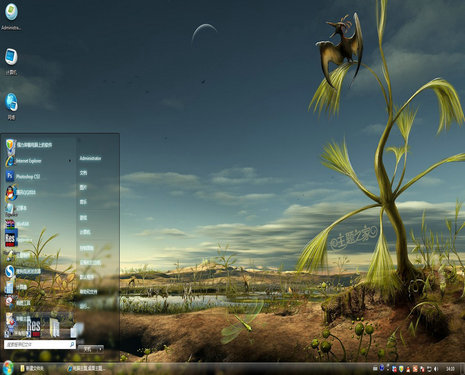This screenshot has height=375, width=465.
Task: Open the QQ penguin app entry
Action: (21, 192)
